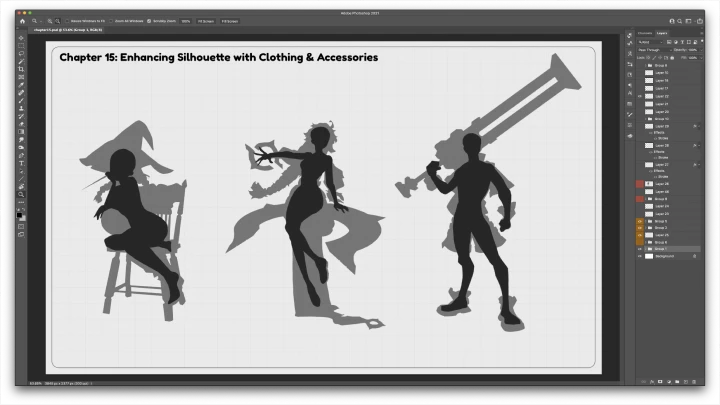
Task: Select the Pen tool
Action: coord(21,155)
